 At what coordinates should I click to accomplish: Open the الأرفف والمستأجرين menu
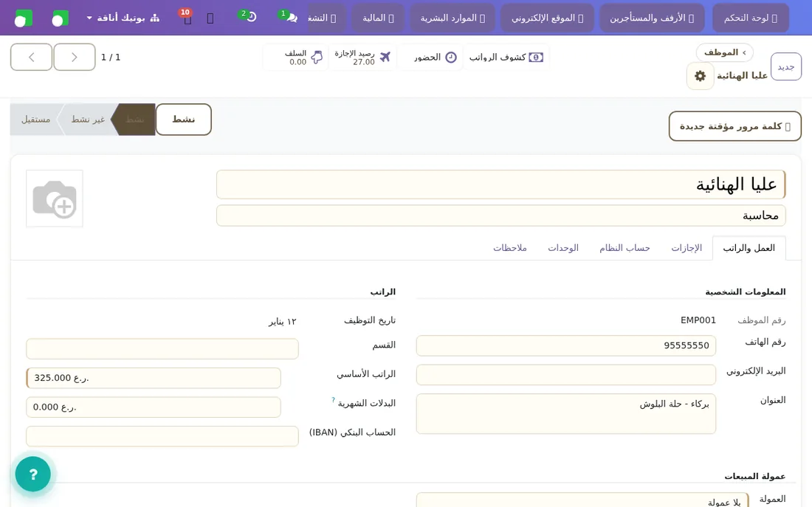(652, 18)
